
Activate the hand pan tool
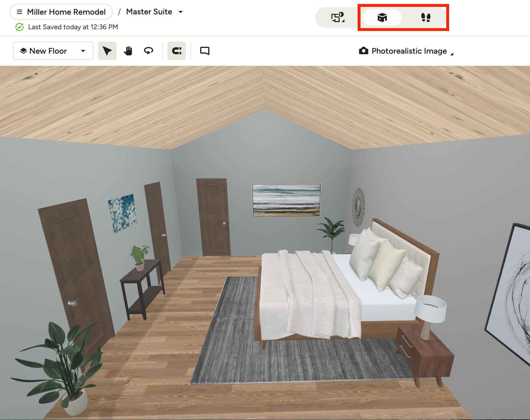pyautogui.click(x=128, y=51)
